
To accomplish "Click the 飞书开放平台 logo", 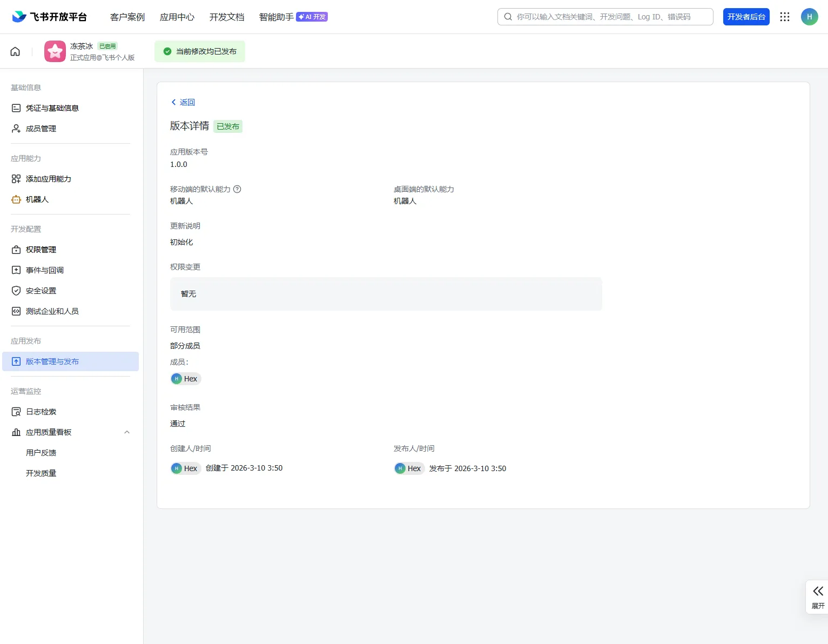I will (x=50, y=17).
